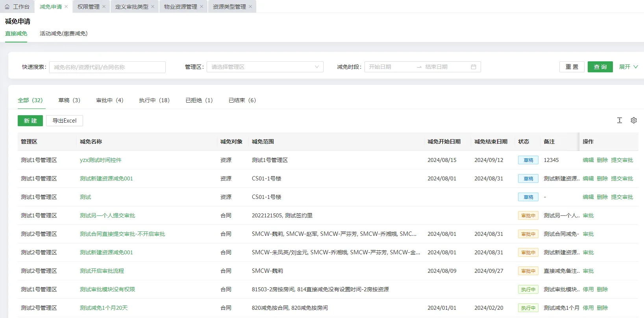Viewport: 644px width, 318px height.
Task: Select 直接减免 sub-tab
Action: 16,34
